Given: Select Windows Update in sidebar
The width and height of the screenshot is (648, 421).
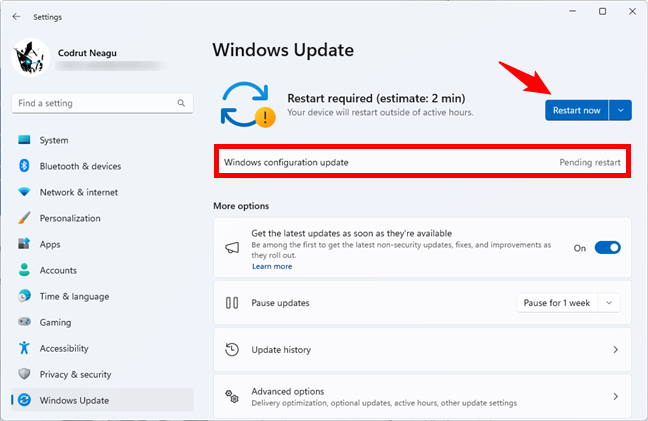Looking at the screenshot, I should [x=102, y=400].
